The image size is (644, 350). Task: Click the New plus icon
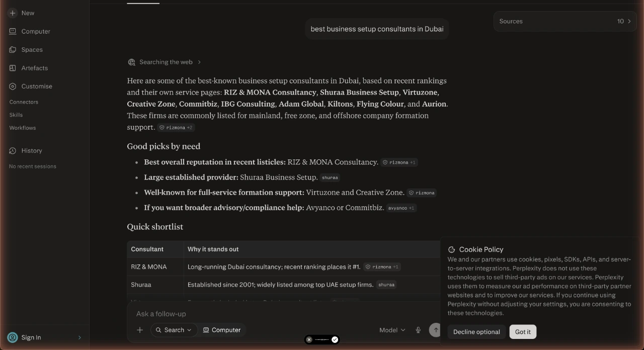point(13,13)
